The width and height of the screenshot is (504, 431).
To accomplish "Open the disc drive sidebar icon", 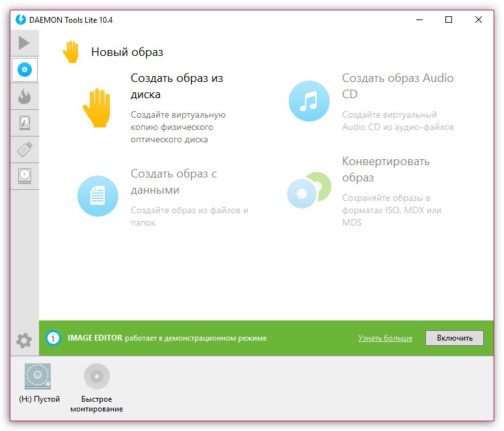I will (25, 176).
